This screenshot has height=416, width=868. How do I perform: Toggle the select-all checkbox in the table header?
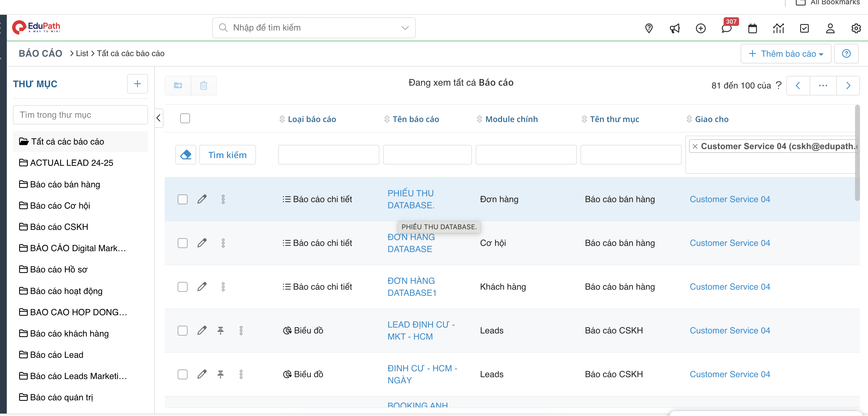(x=185, y=118)
